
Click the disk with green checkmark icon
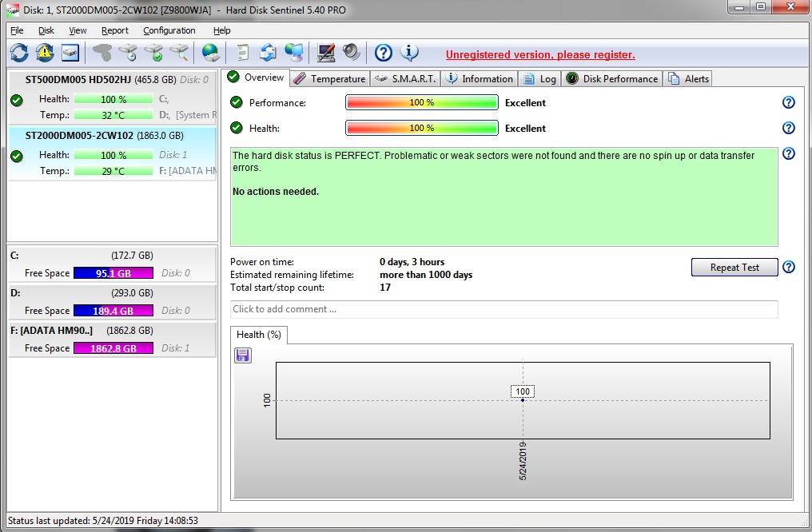[153, 52]
